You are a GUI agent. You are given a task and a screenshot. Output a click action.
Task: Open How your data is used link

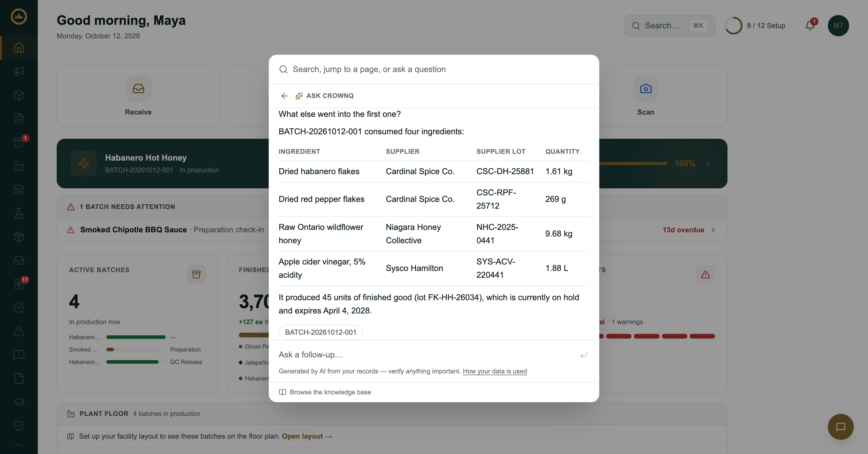(494, 371)
